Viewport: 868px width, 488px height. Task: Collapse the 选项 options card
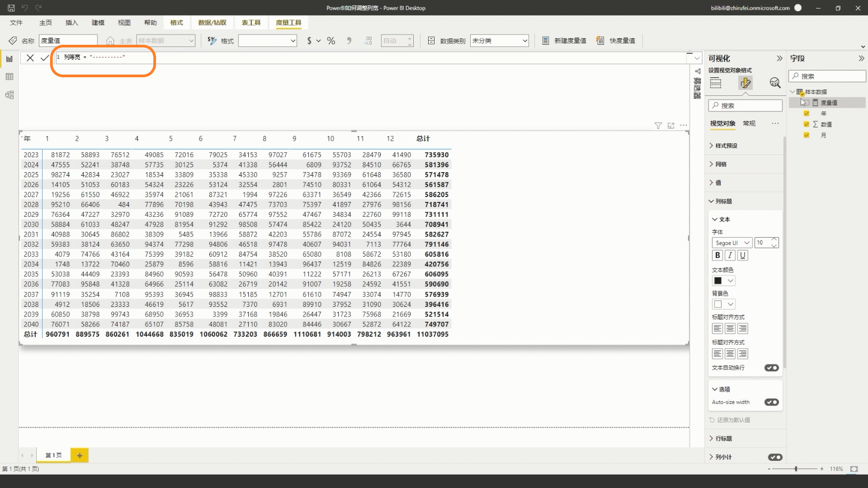click(721, 389)
